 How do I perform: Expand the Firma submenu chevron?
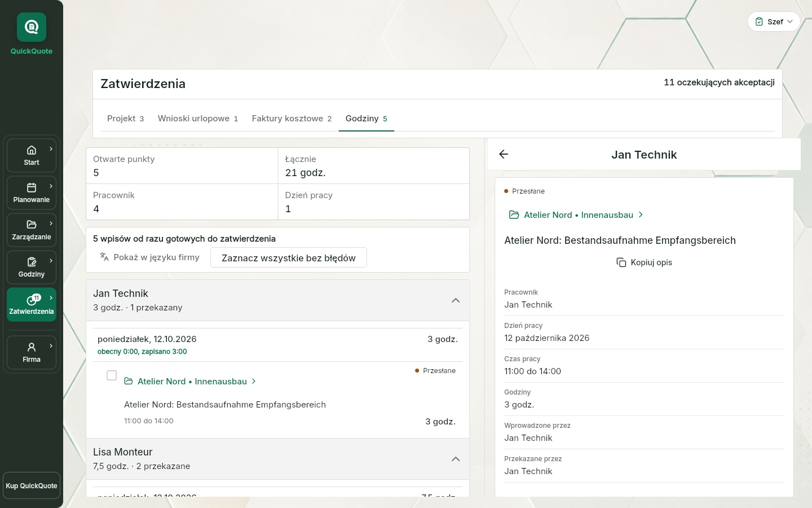coord(51,346)
